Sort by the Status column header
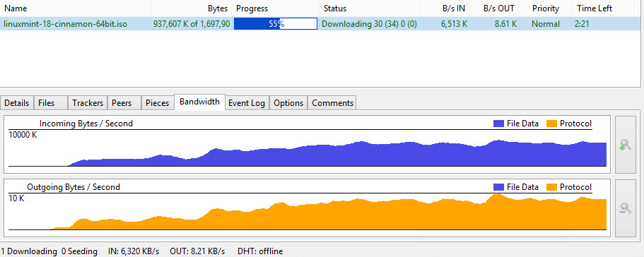The height and width of the screenshot is (257, 644). (369, 8)
